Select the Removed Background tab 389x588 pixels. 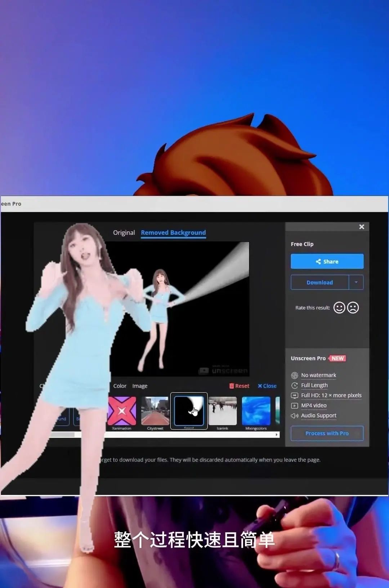click(x=173, y=233)
